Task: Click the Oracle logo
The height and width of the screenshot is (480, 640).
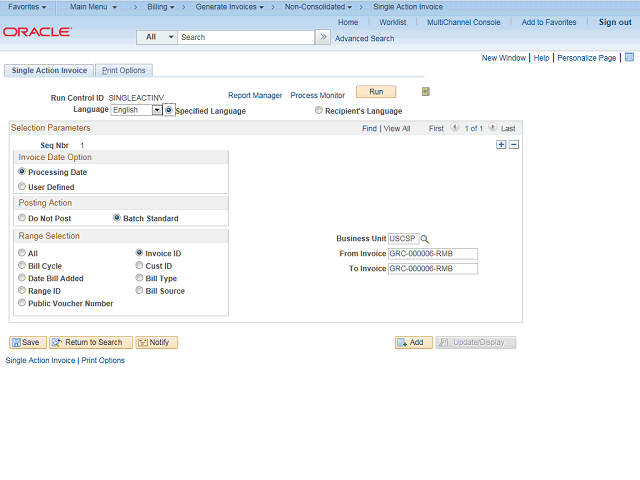Action: point(38,32)
